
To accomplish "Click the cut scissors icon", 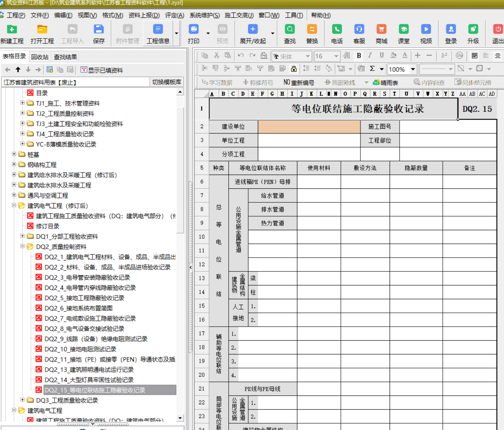I will pyautogui.click(x=216, y=56).
